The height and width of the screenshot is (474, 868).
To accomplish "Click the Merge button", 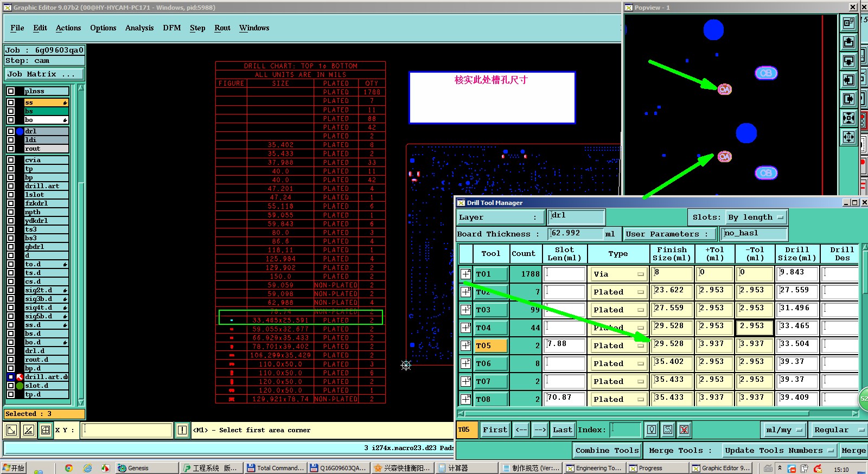I will (853, 450).
